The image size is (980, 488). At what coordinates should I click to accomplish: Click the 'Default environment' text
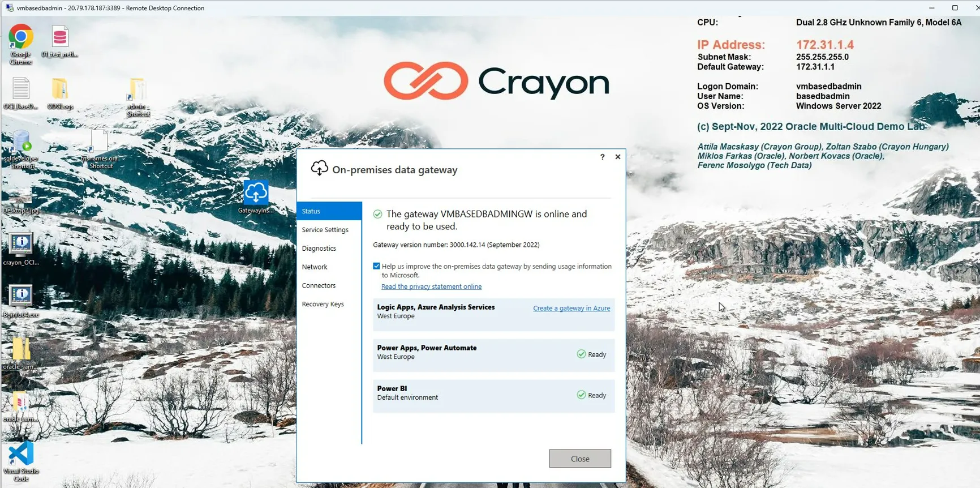pyautogui.click(x=407, y=397)
